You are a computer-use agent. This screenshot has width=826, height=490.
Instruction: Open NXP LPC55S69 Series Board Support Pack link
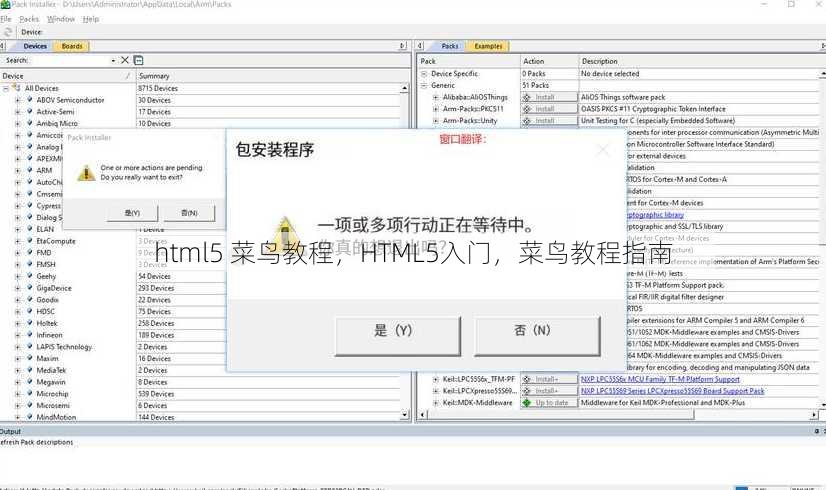tap(672, 391)
